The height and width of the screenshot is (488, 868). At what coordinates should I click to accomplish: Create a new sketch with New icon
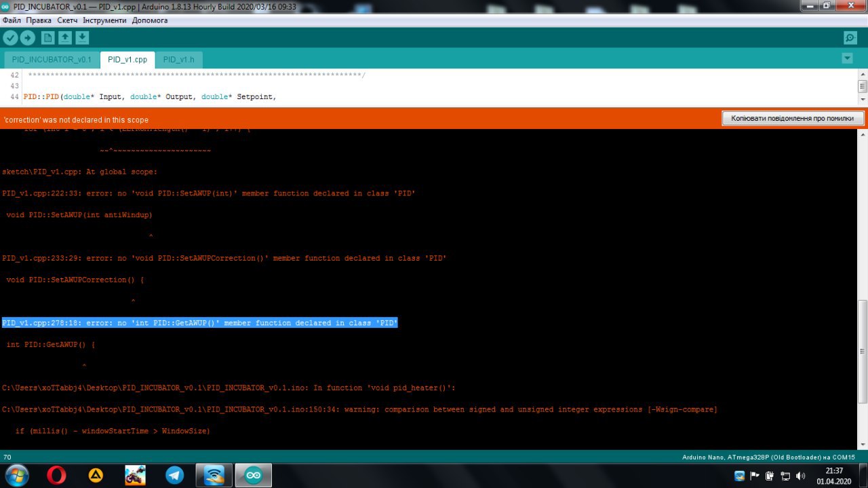pyautogui.click(x=47, y=38)
